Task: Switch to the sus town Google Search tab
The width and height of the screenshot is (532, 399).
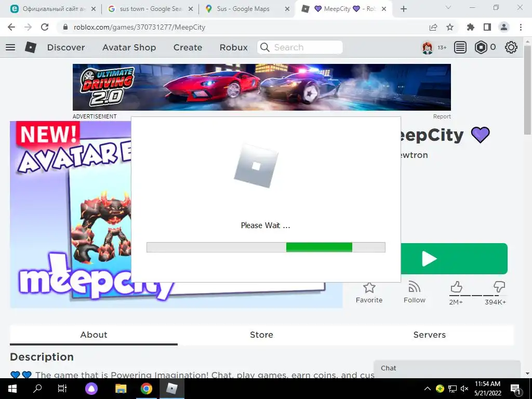Action: pos(150,9)
